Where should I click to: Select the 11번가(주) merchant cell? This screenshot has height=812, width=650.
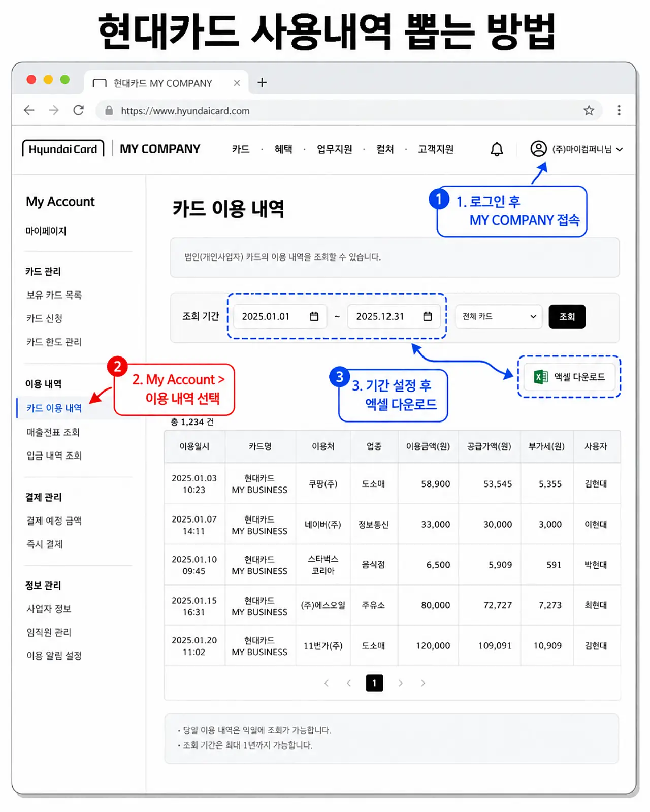[x=323, y=646]
